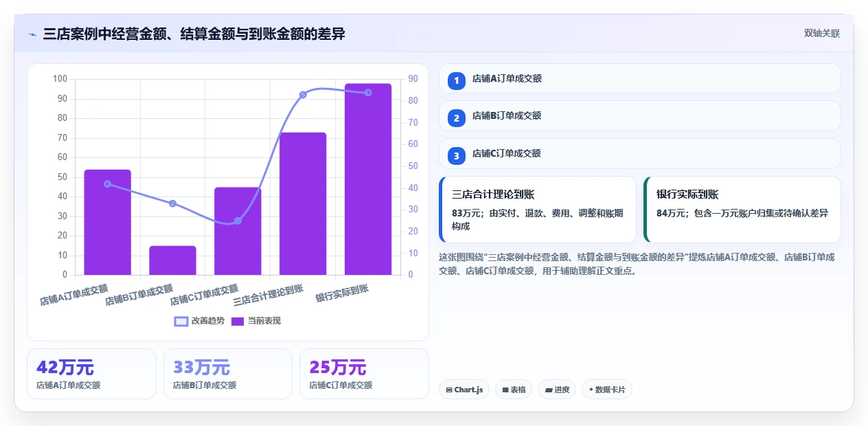Click the trend line point above 店铺A bar
The image size is (868, 426).
108,183
